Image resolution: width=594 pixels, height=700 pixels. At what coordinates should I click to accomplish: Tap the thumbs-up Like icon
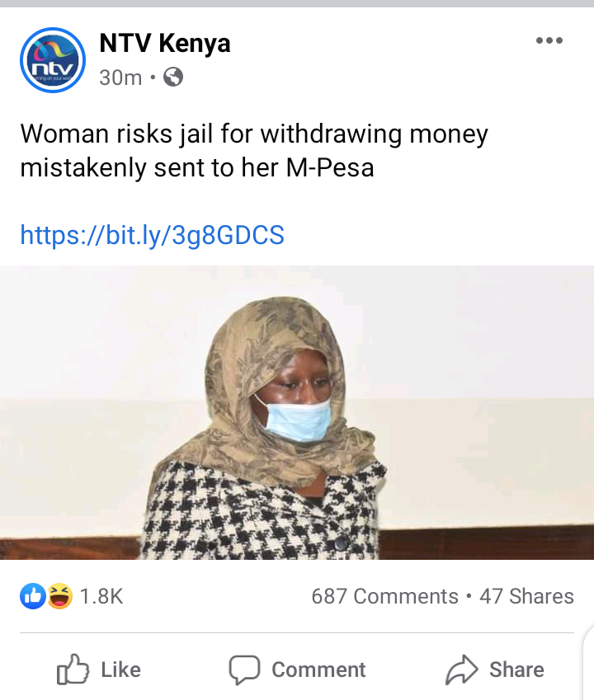point(73,669)
